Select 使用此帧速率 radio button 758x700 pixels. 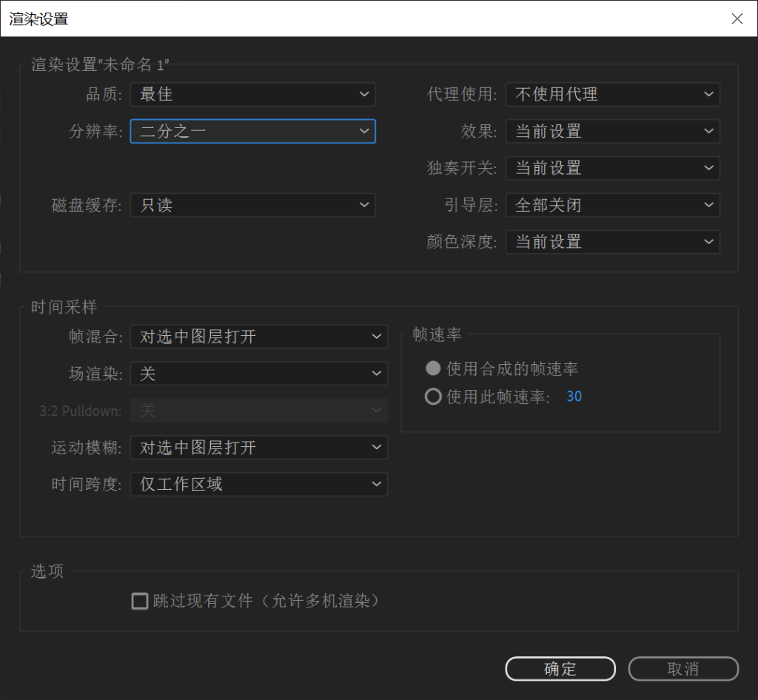pyautogui.click(x=433, y=397)
